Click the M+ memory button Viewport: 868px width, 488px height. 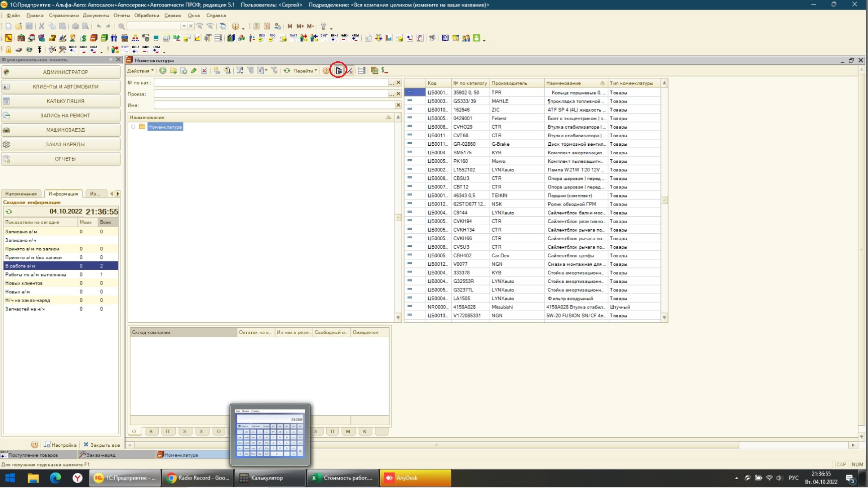pos(300,26)
